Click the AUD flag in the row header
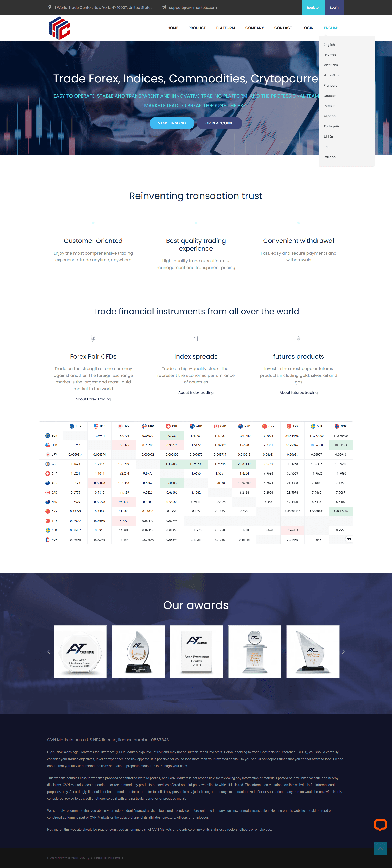The width and height of the screenshot is (392, 868). 48,483
